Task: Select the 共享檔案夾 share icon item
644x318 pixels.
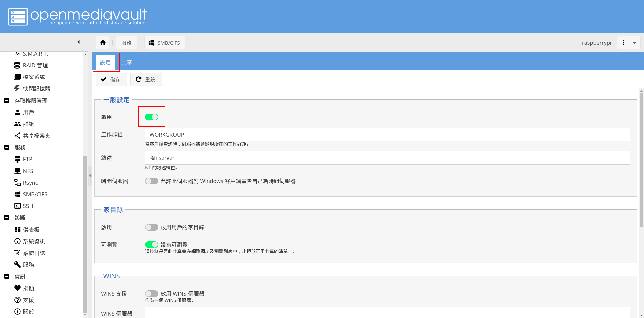Action: (36, 136)
